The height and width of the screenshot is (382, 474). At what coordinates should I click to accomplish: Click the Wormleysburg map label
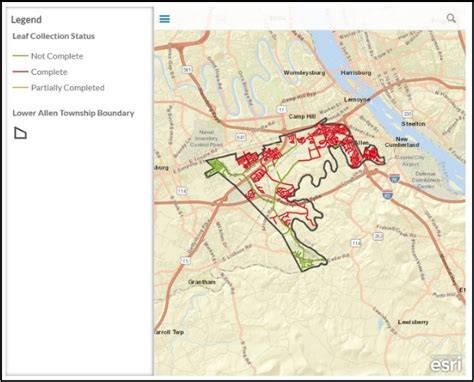[x=304, y=73]
